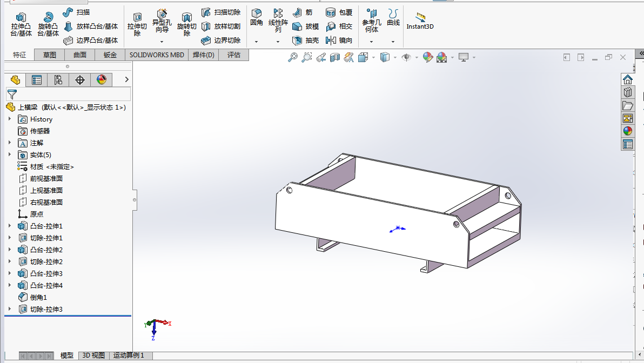Expand the 实体(5) solid bodies folder

pyautogui.click(x=10, y=154)
